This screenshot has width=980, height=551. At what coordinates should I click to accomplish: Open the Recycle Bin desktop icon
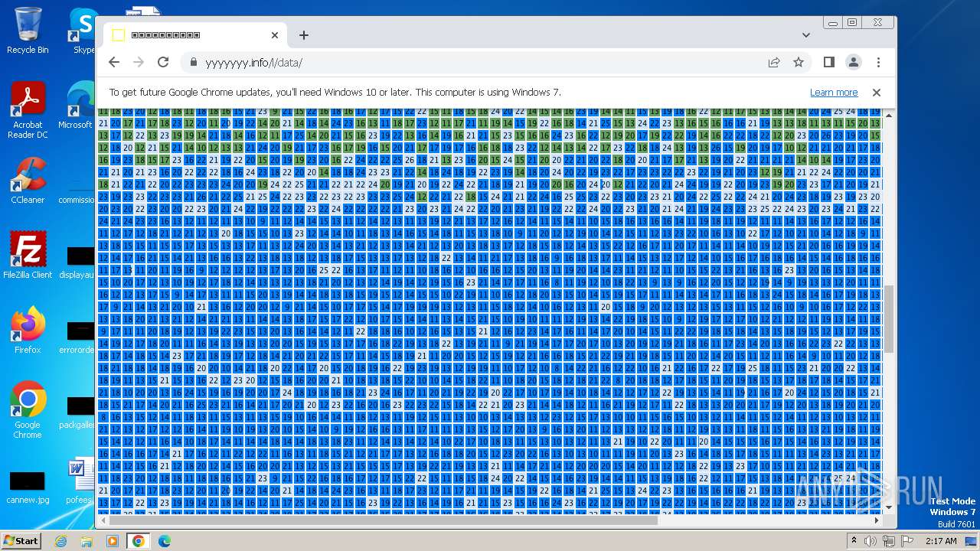point(28,31)
